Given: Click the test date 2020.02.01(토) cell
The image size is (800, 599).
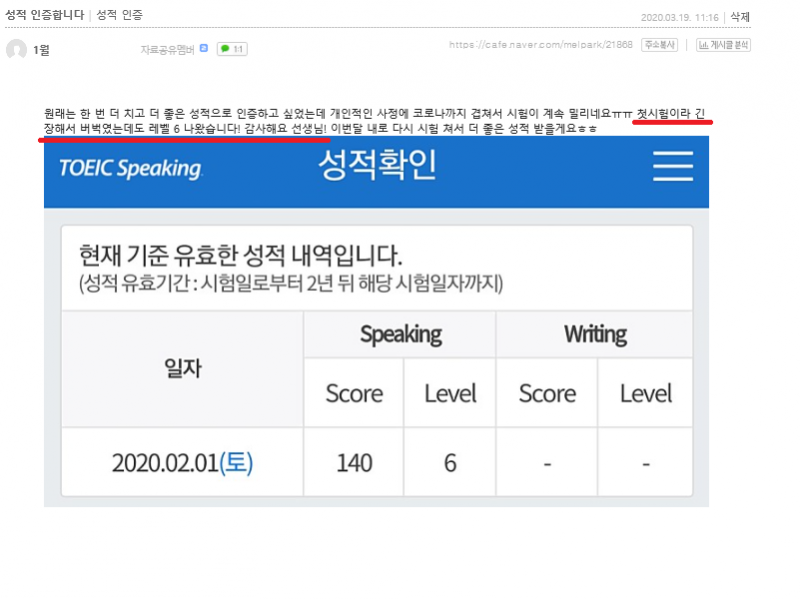Looking at the screenshot, I should coord(183,463).
